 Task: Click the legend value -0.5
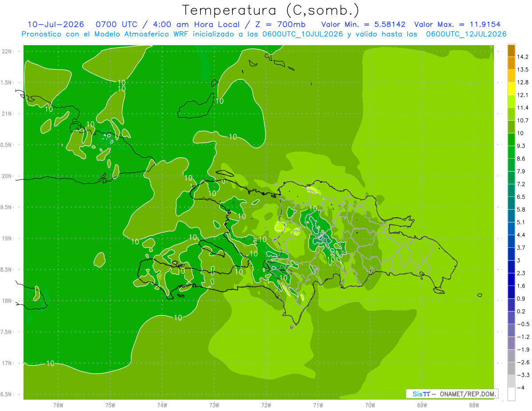point(523,325)
